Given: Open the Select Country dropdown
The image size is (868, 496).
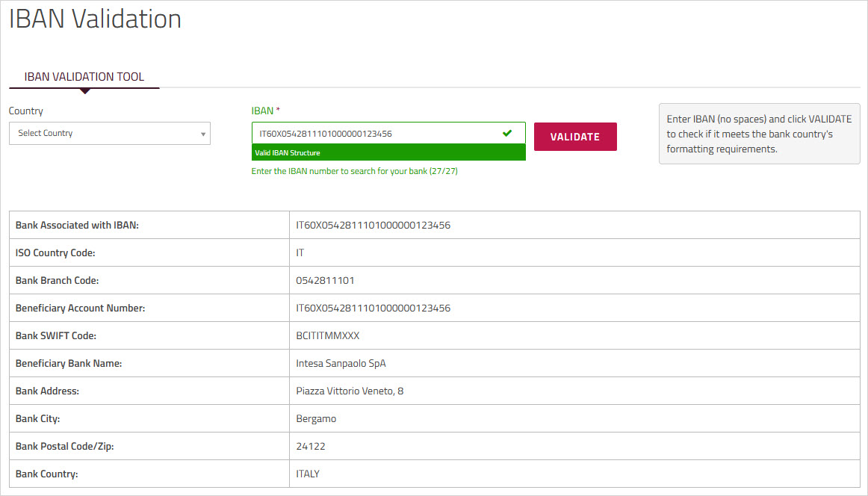Looking at the screenshot, I should tap(109, 133).
